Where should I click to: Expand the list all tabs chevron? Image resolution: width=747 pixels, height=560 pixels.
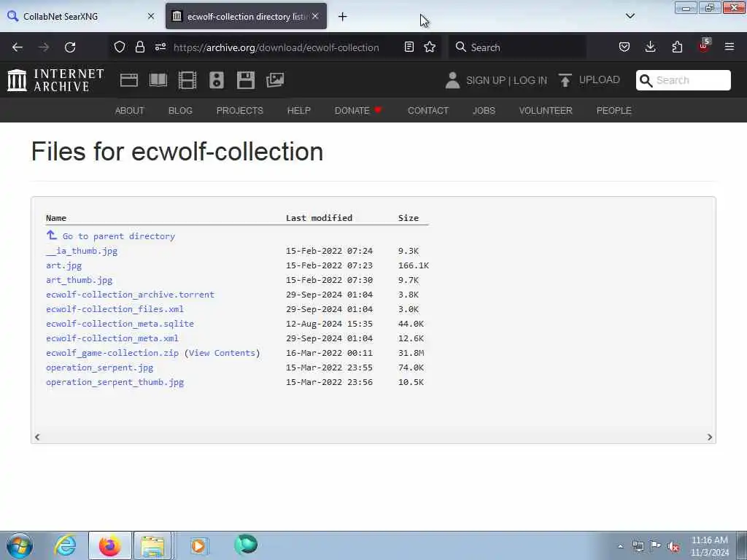[630, 16]
